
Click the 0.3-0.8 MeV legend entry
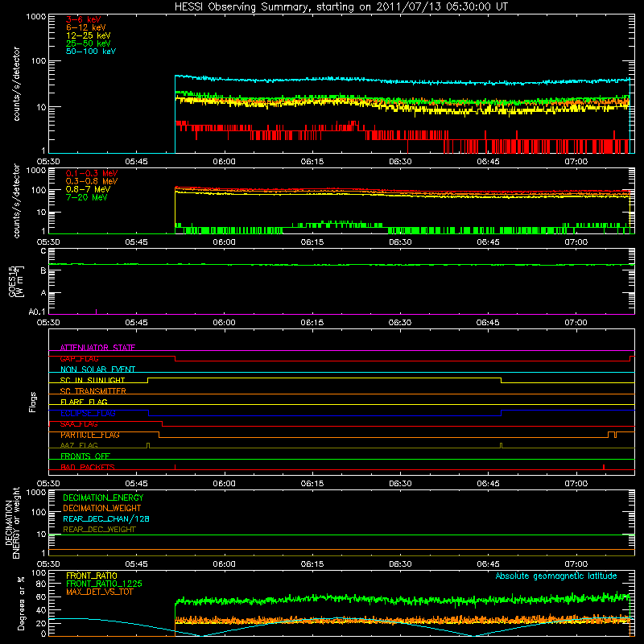click(92, 181)
